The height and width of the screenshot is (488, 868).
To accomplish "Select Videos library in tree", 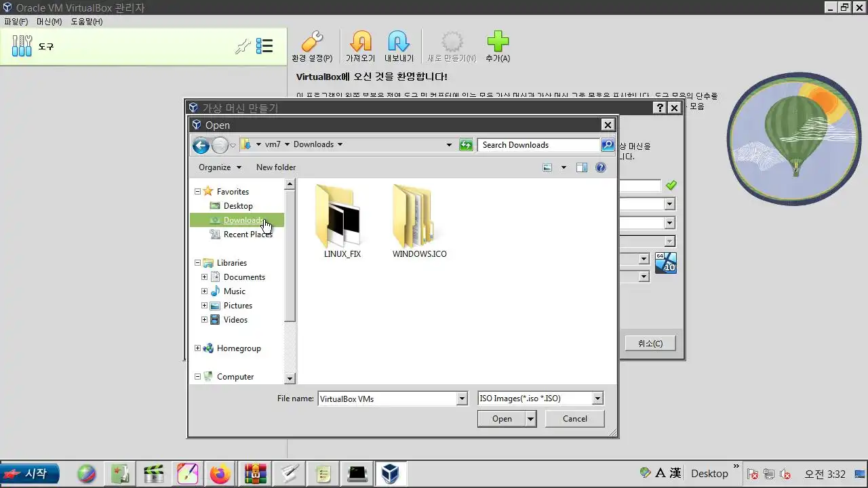I will coord(235,320).
